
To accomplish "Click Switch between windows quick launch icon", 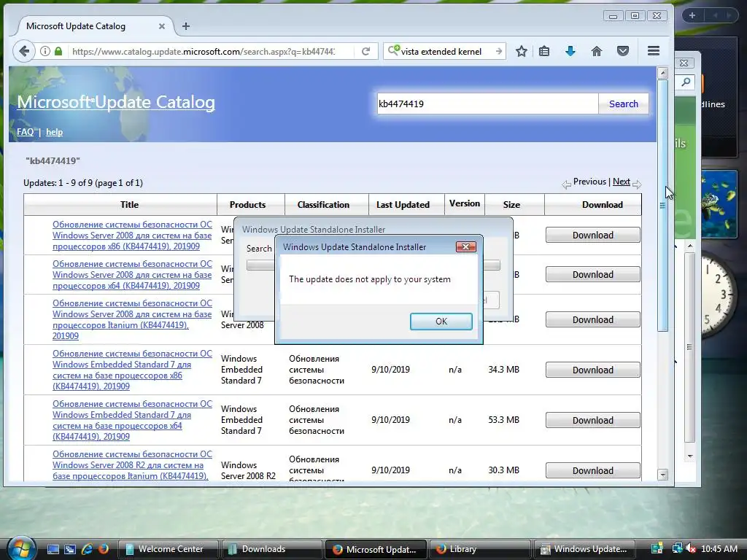I will point(69,549).
